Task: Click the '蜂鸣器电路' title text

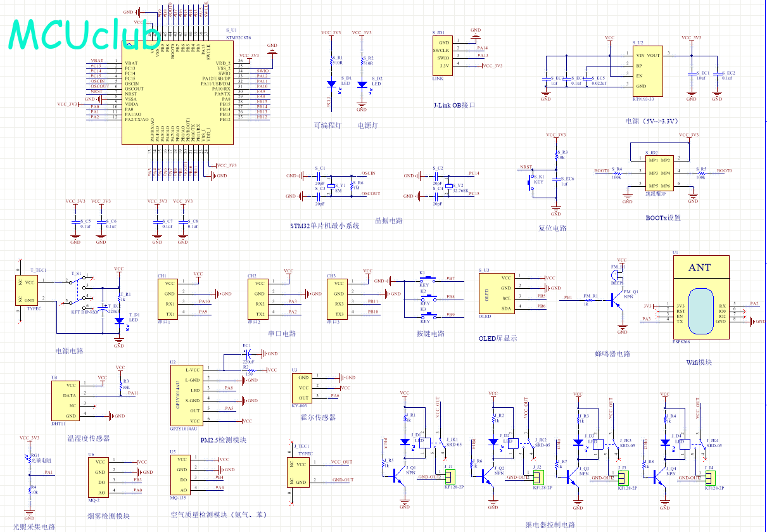Action: click(x=612, y=354)
